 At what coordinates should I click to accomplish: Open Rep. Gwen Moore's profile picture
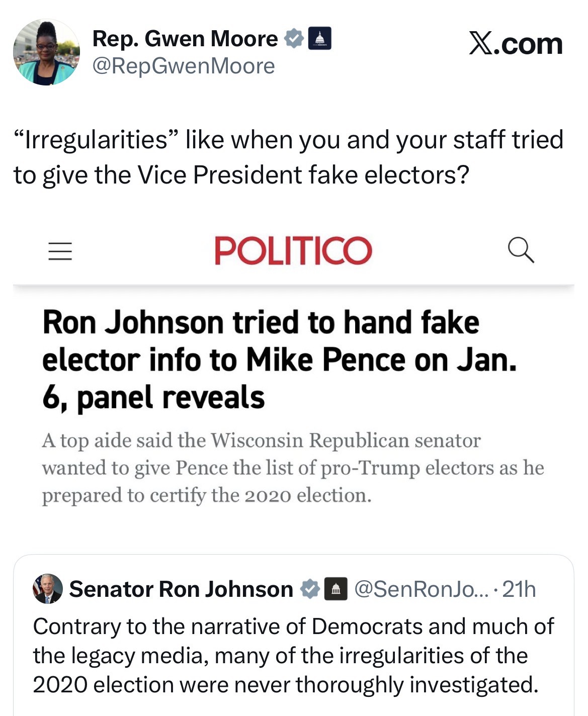pos(46,52)
